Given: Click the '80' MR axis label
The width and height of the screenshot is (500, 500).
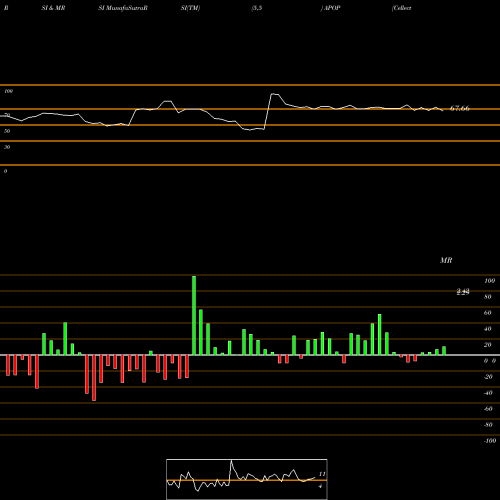Looking at the screenshot, I should click(488, 297).
